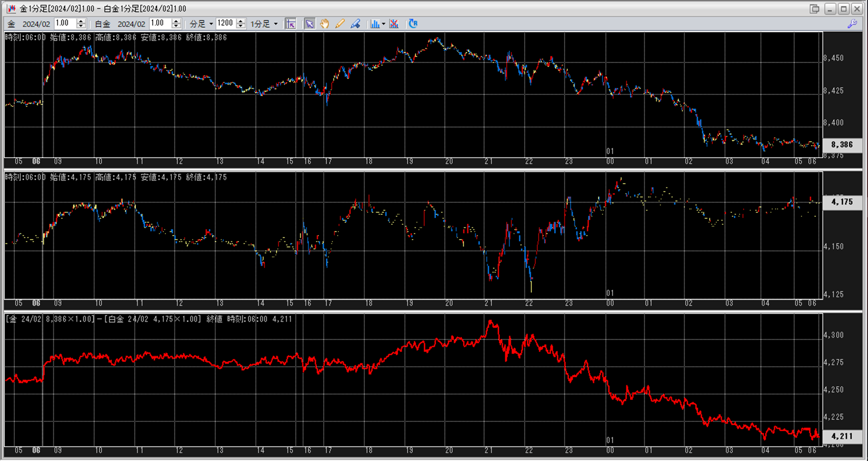The height and width of the screenshot is (461, 868).
Task: Click the bar chart indicator icon
Action: [375, 24]
